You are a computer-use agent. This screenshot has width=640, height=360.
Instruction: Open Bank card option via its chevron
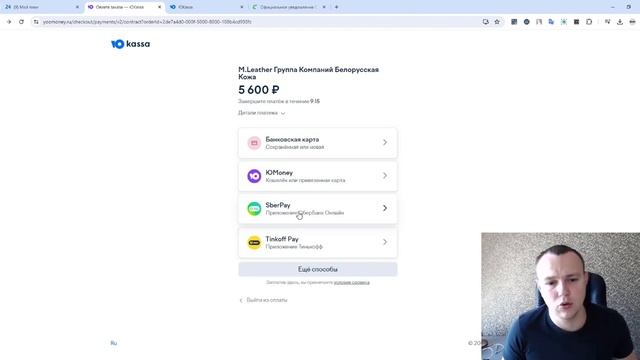point(384,142)
